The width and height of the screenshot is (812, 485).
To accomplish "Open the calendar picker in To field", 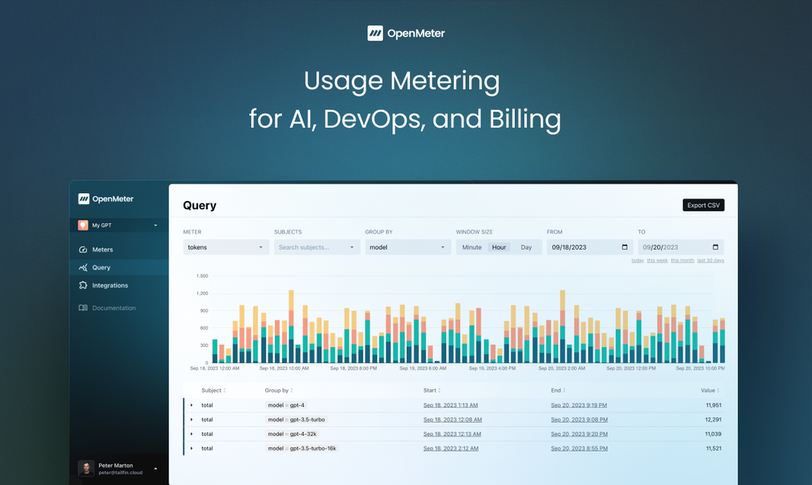I will pyautogui.click(x=716, y=247).
